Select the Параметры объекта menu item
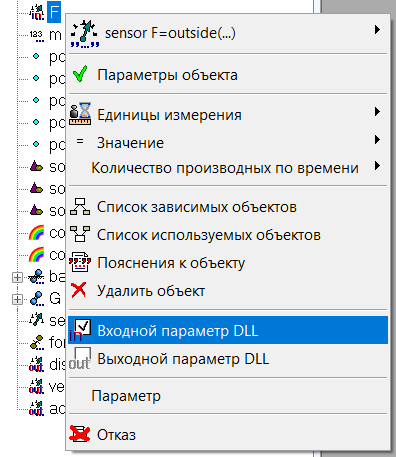 click(x=228, y=75)
